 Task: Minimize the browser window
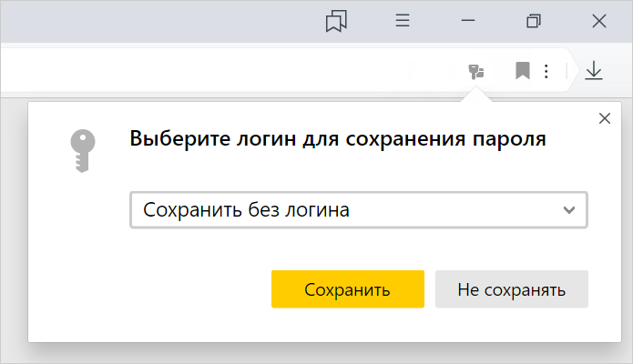point(468,21)
